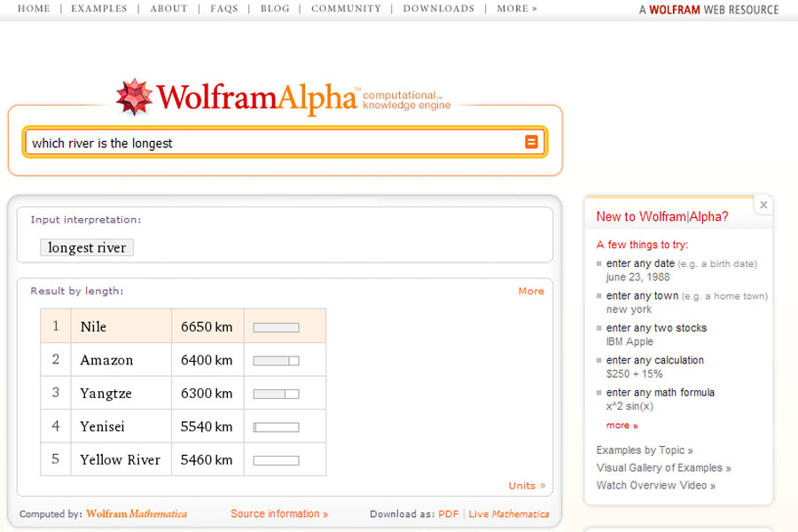
Task: Submit the query with the orange equals button
Action: pyautogui.click(x=532, y=141)
